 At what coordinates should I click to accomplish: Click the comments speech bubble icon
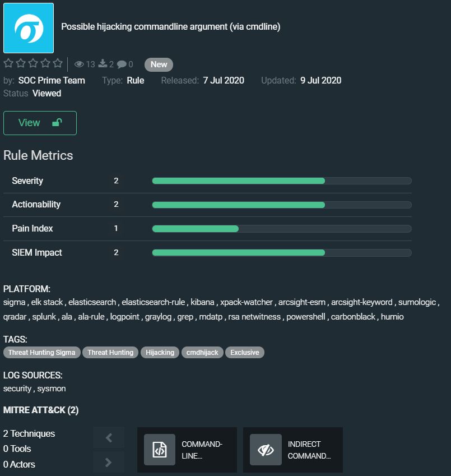point(122,64)
